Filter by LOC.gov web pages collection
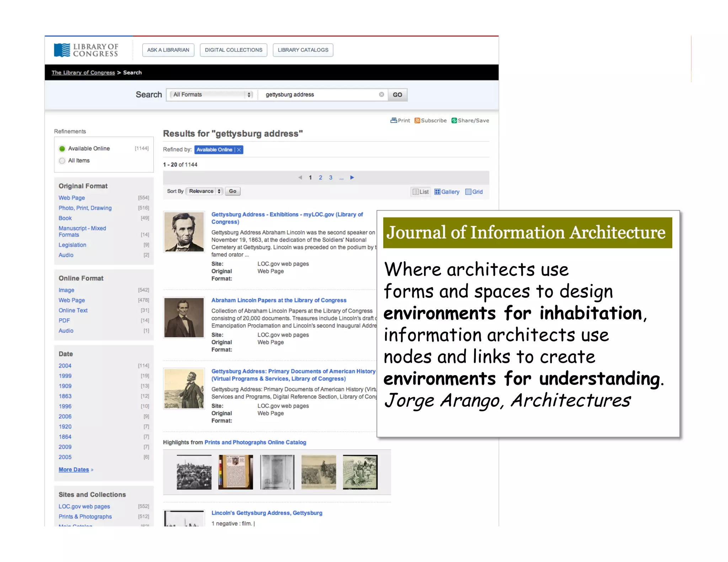The width and height of the screenshot is (728, 562). [84, 507]
